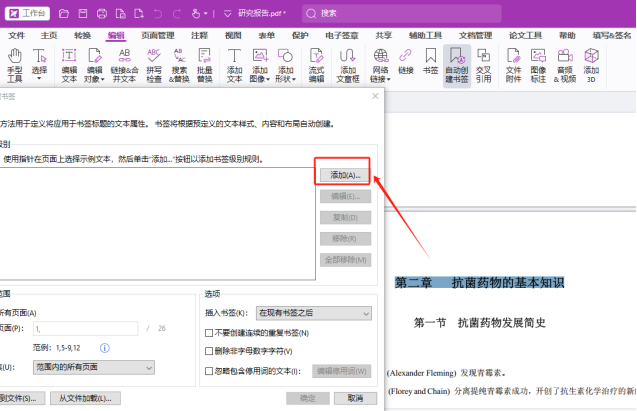
Task: Toggle 忽略包含停用词的文本 checkbox
Action: pos(209,370)
